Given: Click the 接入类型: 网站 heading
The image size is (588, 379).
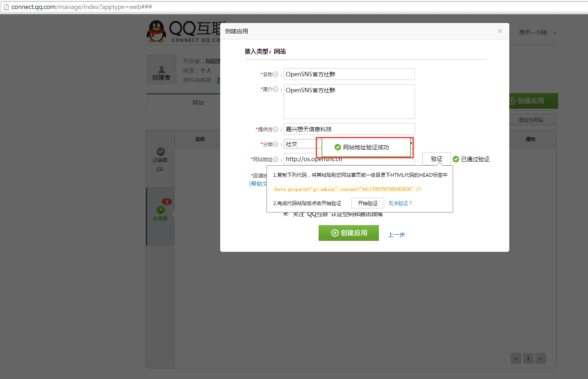Looking at the screenshot, I should coord(265,51).
